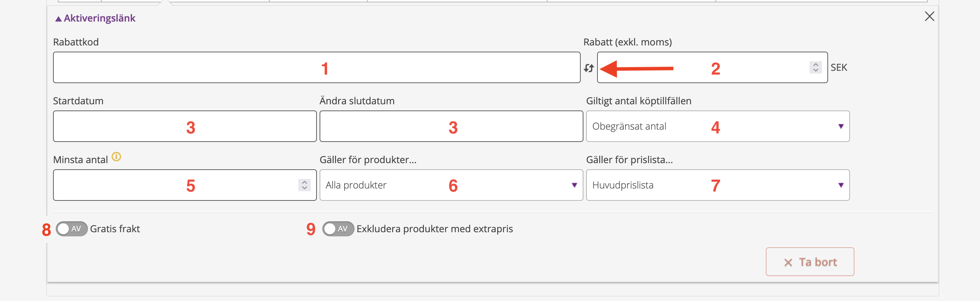The height and width of the screenshot is (301, 980).
Task: Open the Giltigt antal köptillfällen dropdown
Action: tap(718, 126)
